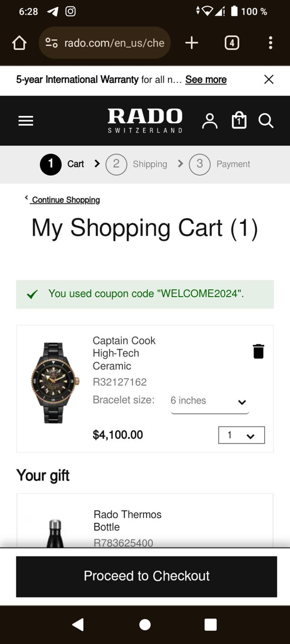This screenshot has height=644, width=290.
Task: Open the user account icon
Action: point(210,121)
